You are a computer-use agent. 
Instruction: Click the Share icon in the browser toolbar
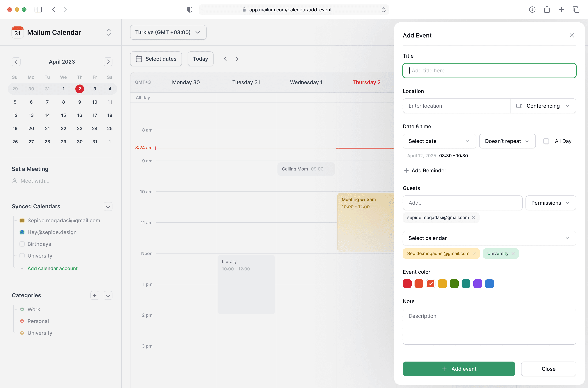click(x=547, y=10)
